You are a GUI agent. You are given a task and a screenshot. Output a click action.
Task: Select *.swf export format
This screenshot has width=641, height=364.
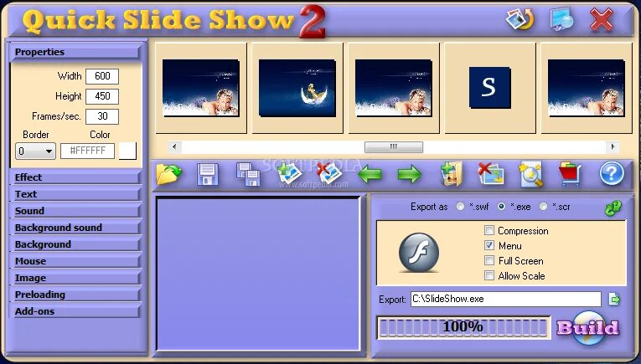click(460, 207)
